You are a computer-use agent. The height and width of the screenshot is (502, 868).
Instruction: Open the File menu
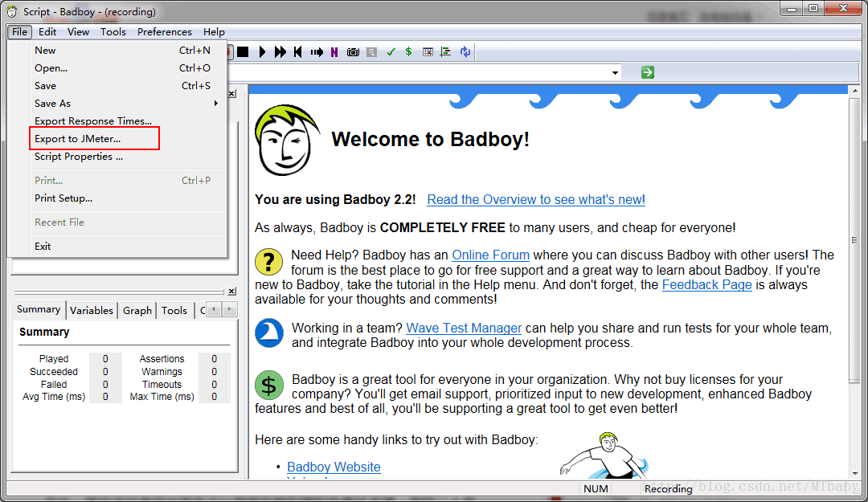tap(19, 31)
